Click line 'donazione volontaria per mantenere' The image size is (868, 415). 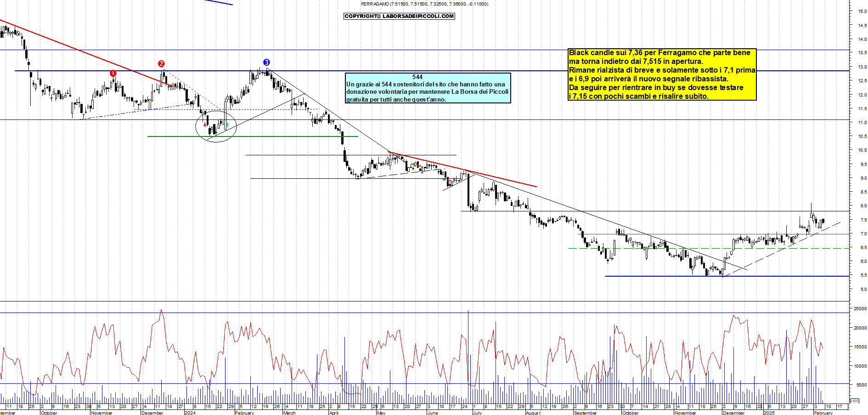click(427, 91)
